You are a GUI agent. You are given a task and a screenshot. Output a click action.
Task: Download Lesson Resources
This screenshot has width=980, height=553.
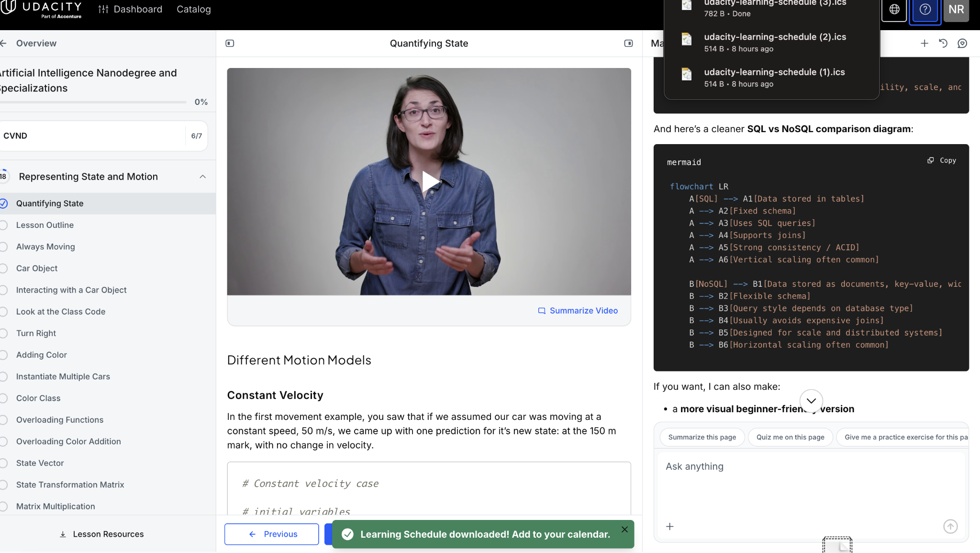(101, 534)
